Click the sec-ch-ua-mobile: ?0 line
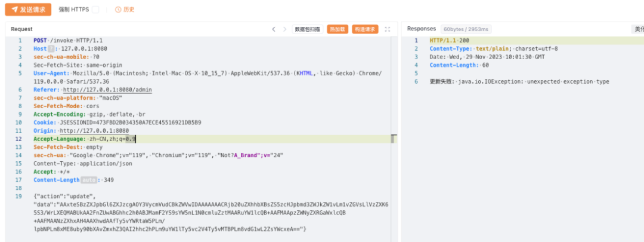This screenshot has width=644, height=242. click(x=67, y=57)
